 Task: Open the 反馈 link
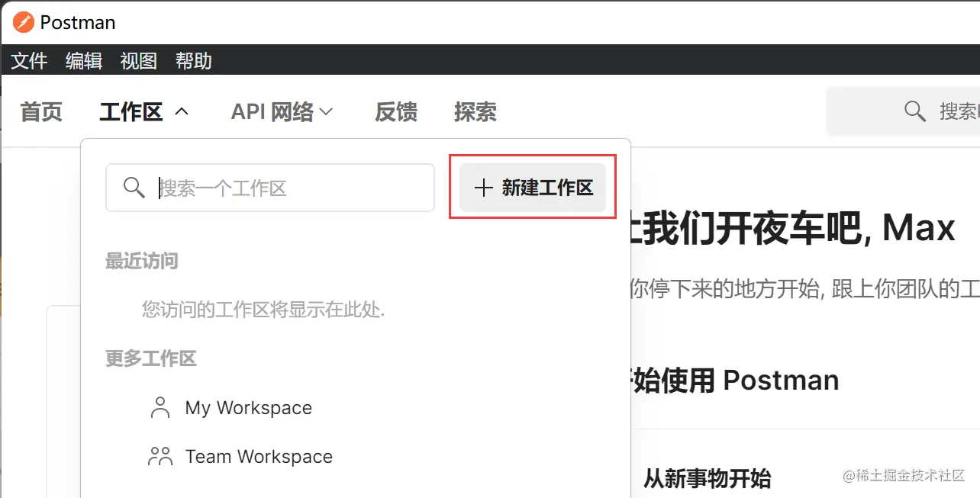click(x=396, y=112)
